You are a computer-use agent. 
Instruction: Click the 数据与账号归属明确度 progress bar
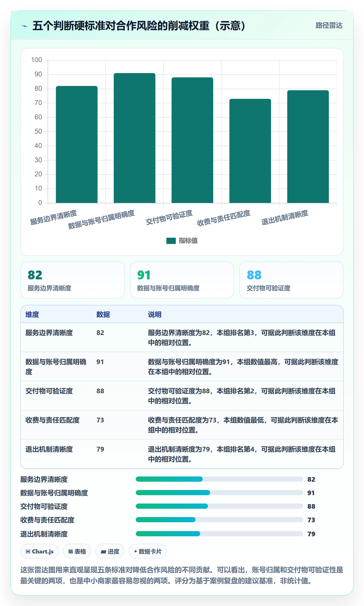(219, 493)
